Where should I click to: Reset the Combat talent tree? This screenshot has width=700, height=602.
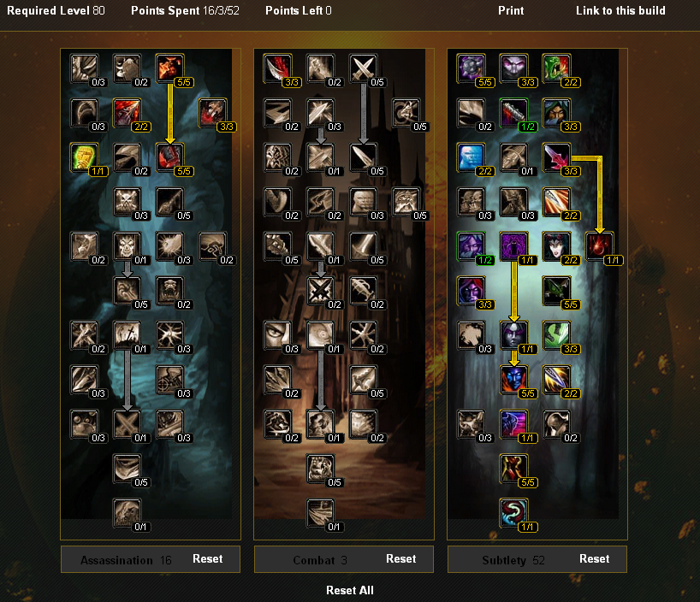click(x=400, y=558)
